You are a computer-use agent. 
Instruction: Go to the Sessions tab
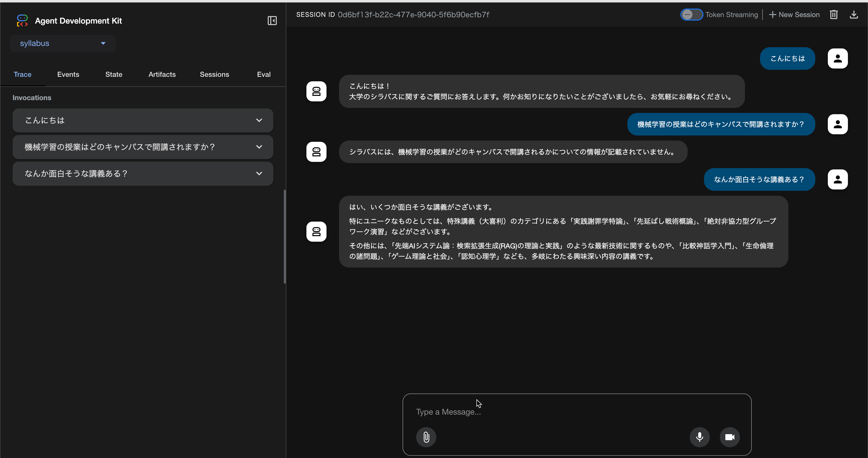[x=214, y=75]
